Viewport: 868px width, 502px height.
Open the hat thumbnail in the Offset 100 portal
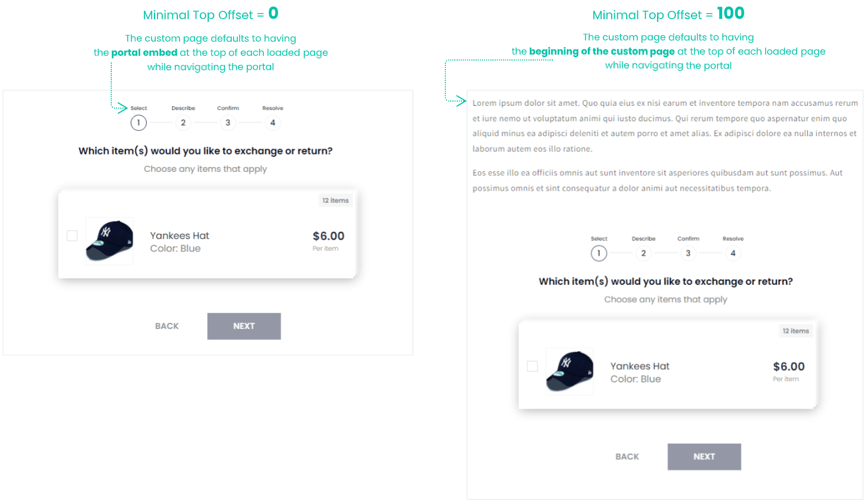click(570, 371)
